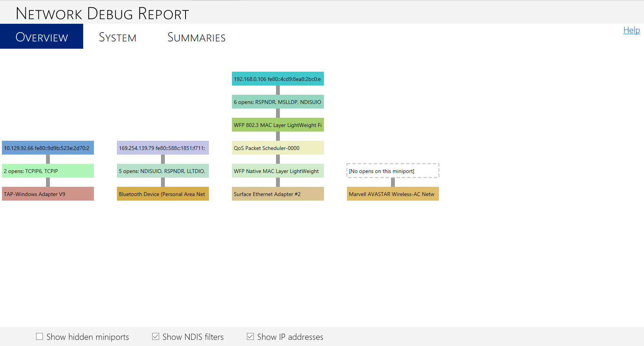644x346 pixels.
Task: Select the Surface Ethernet Adapter #2 node
Action: pyautogui.click(x=278, y=194)
